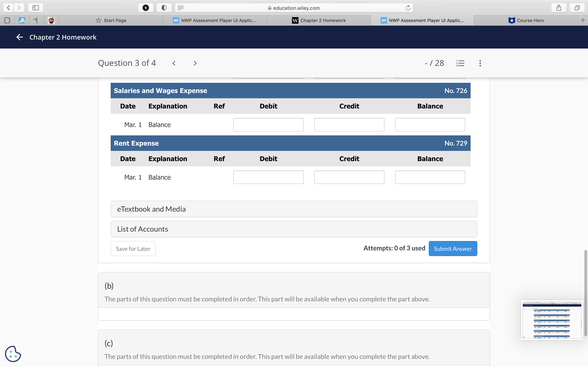Click the privacy shield icon in toolbar

pyautogui.click(x=164, y=8)
